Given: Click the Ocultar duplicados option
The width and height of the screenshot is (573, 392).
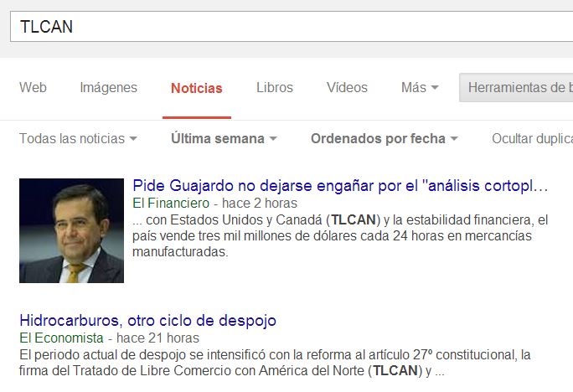Looking at the screenshot, I should point(533,139).
